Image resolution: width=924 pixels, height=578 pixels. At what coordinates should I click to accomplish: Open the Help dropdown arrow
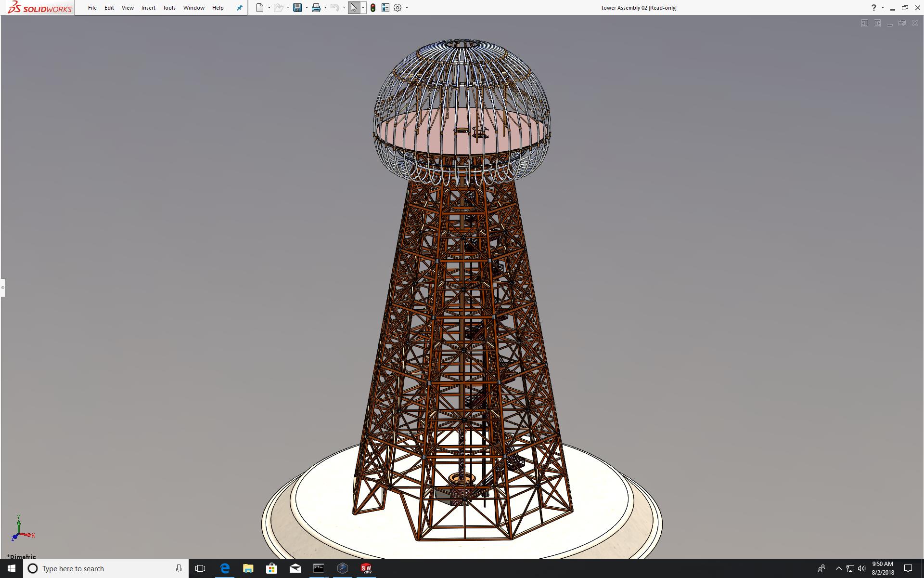[883, 8]
